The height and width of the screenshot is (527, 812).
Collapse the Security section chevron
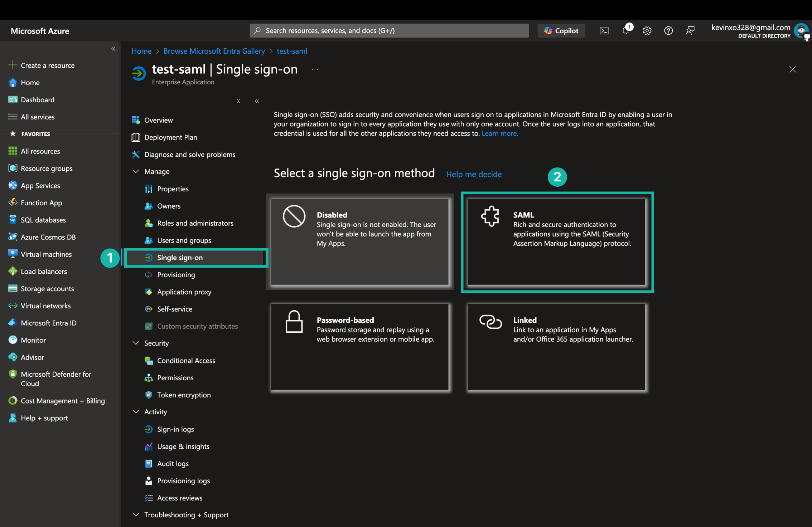(136, 343)
